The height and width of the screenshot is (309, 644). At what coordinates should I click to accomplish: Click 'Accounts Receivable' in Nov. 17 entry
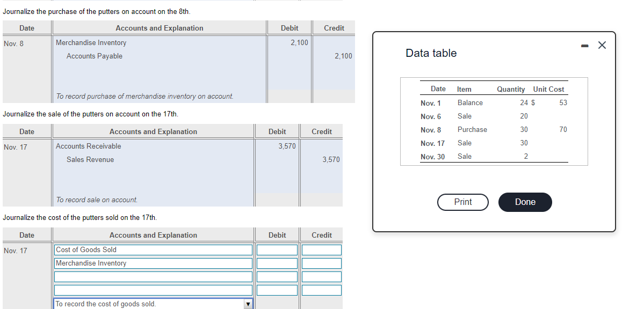click(x=88, y=146)
